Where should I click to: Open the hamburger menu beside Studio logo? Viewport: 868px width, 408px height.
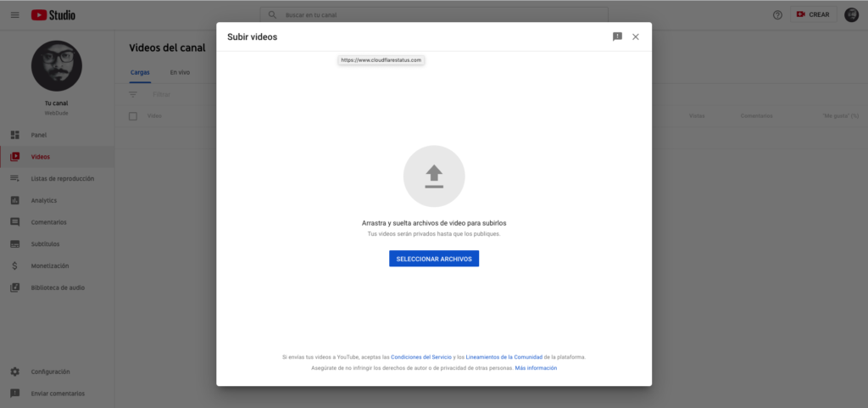pos(14,15)
